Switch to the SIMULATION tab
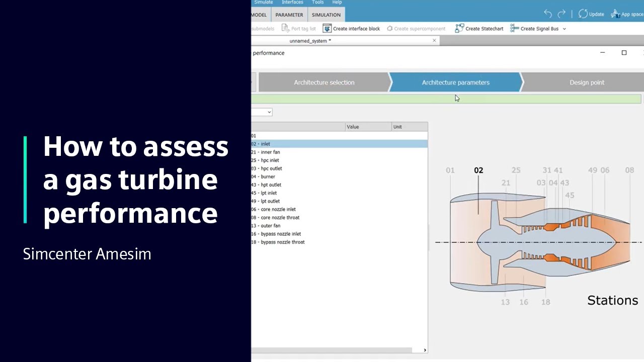644x362 pixels. [326, 15]
